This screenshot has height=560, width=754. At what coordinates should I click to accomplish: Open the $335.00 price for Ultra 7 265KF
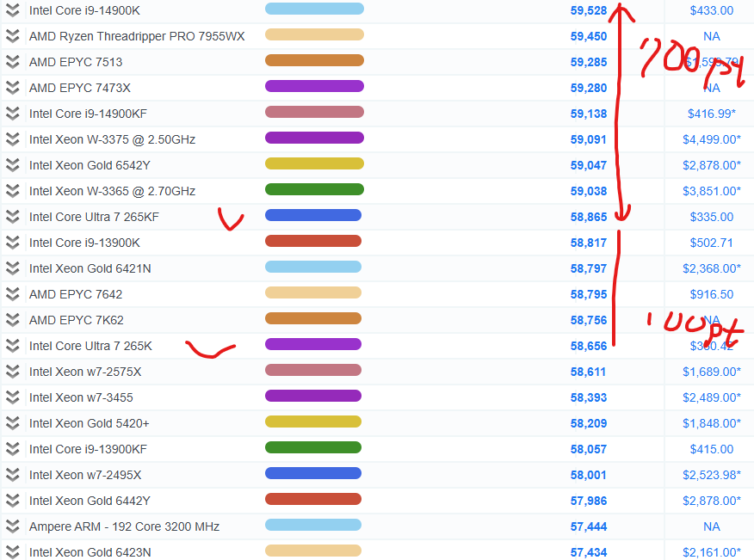[x=712, y=217]
